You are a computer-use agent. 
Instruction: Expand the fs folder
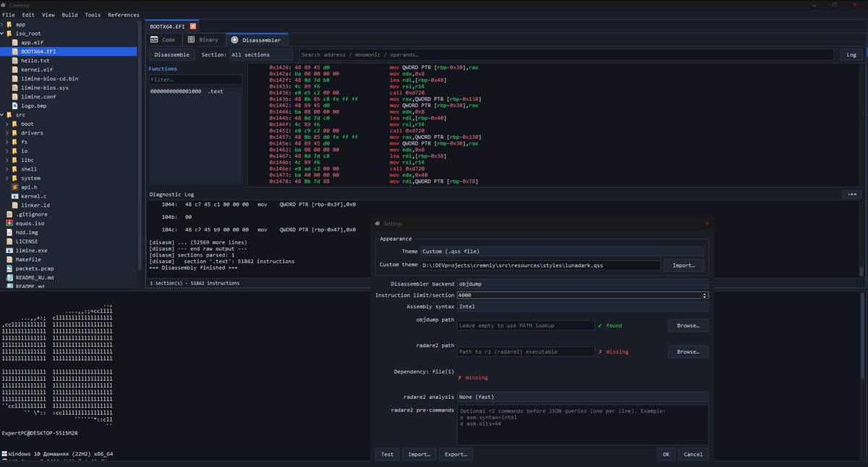click(7, 142)
